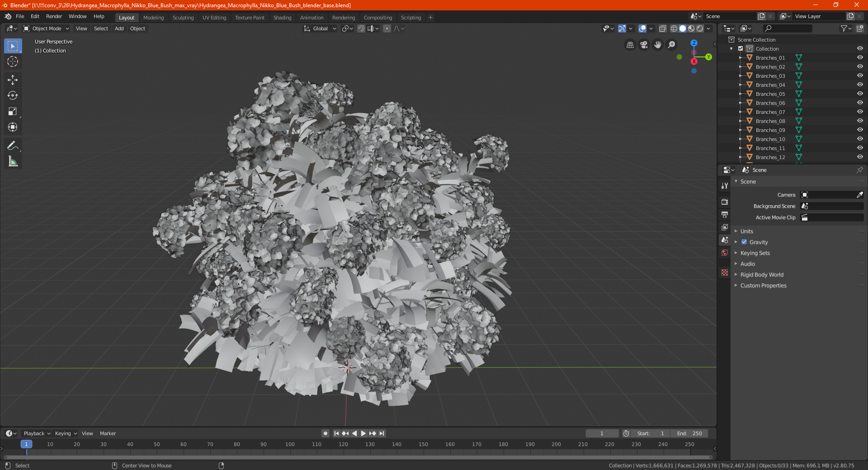Open the Texture properties tab

click(725, 273)
